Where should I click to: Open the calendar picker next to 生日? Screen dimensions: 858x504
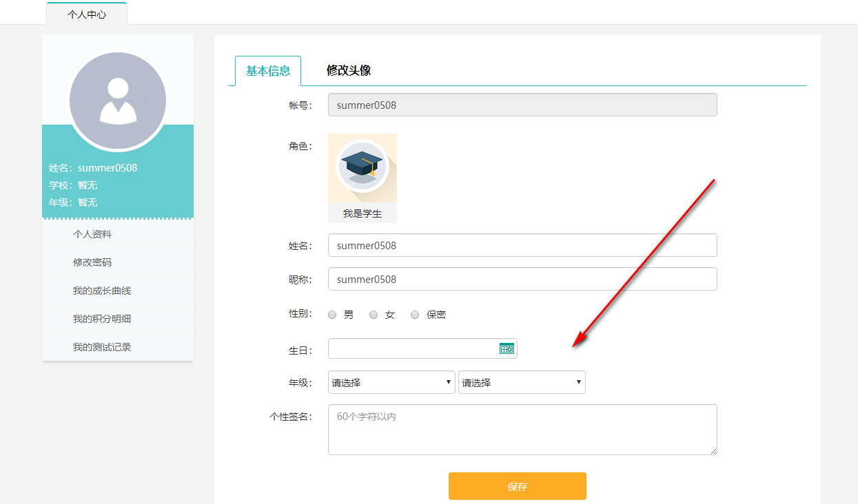[507, 348]
